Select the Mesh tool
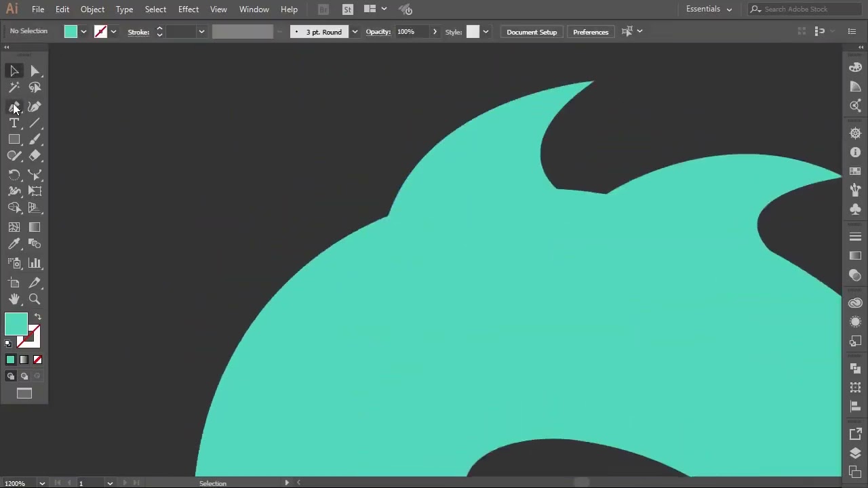868x488 pixels. point(14,228)
